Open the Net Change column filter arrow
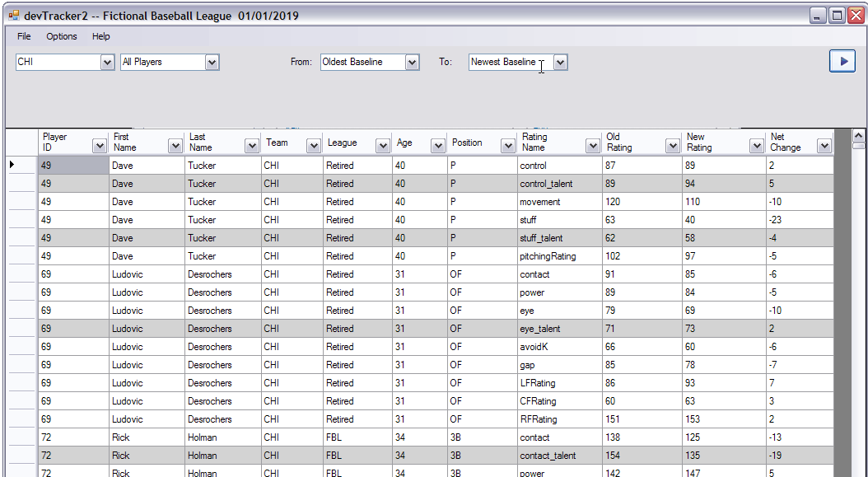 click(x=824, y=146)
